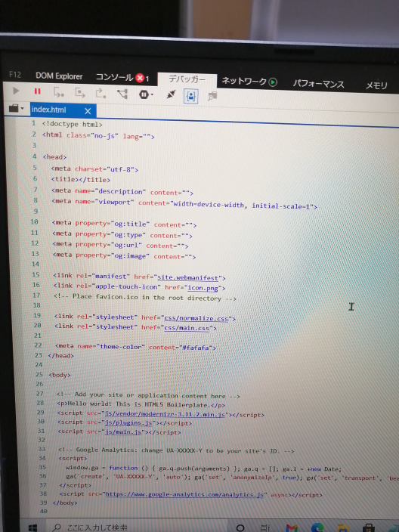Open the Windows Start menu

[x=32, y=527]
